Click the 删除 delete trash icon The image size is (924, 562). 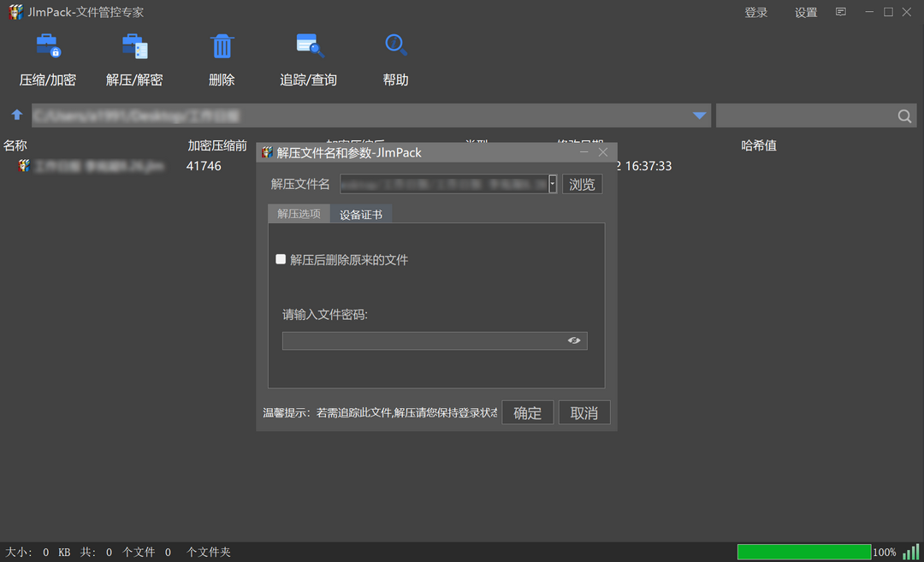(221, 44)
